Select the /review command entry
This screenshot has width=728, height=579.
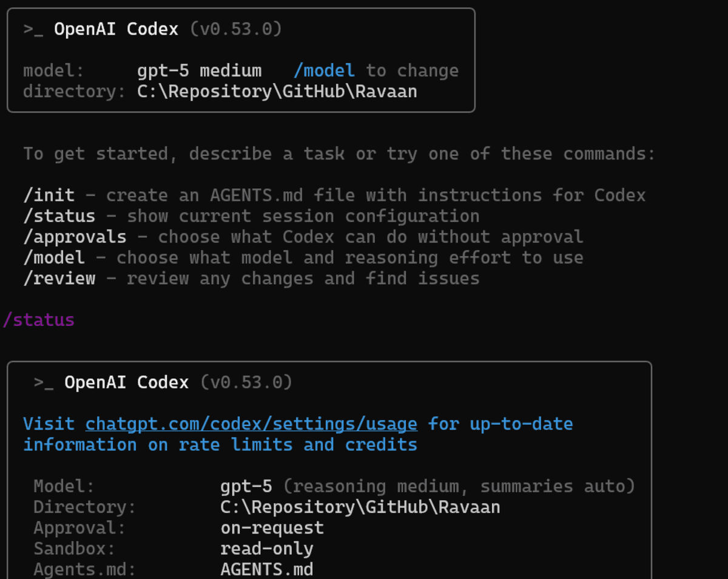[59, 278]
